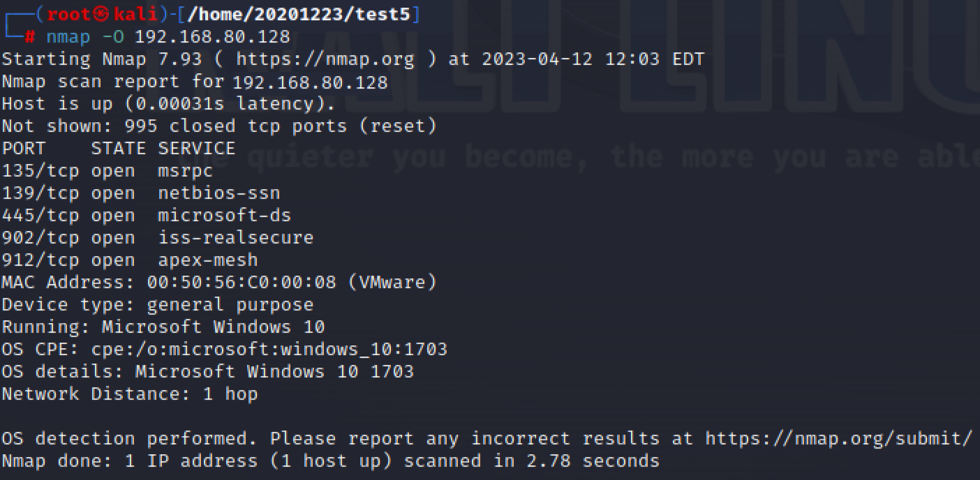Viewport: 980px width, 480px height.
Task: Click the netbios-ssn service name
Action: 218,193
